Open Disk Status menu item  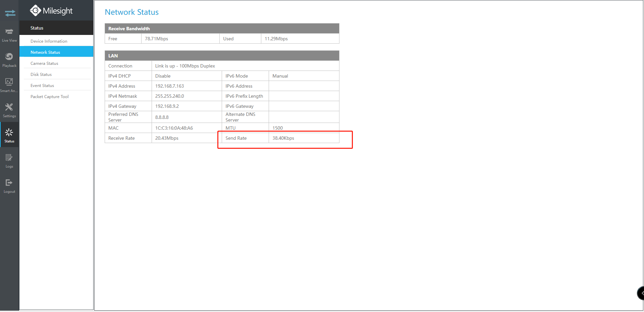click(x=41, y=74)
